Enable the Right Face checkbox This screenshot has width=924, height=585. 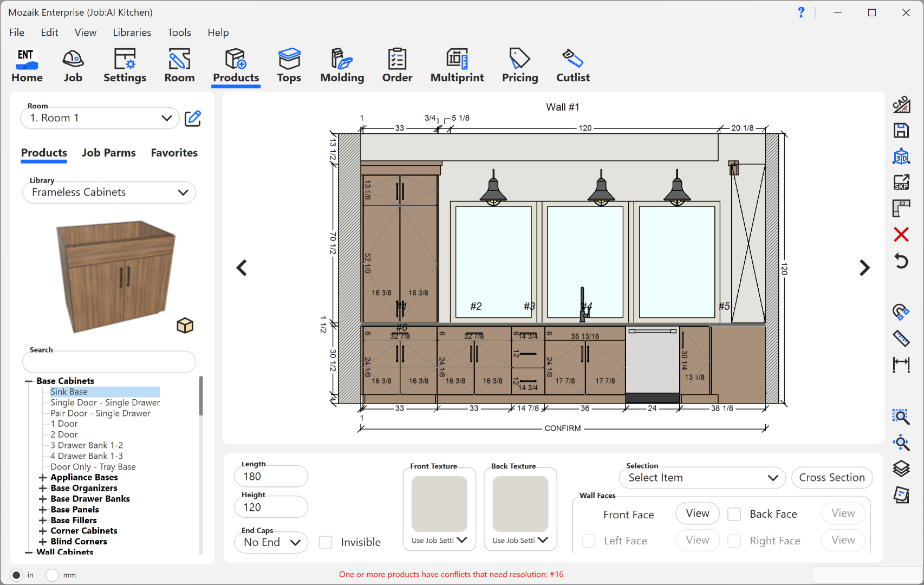click(734, 541)
